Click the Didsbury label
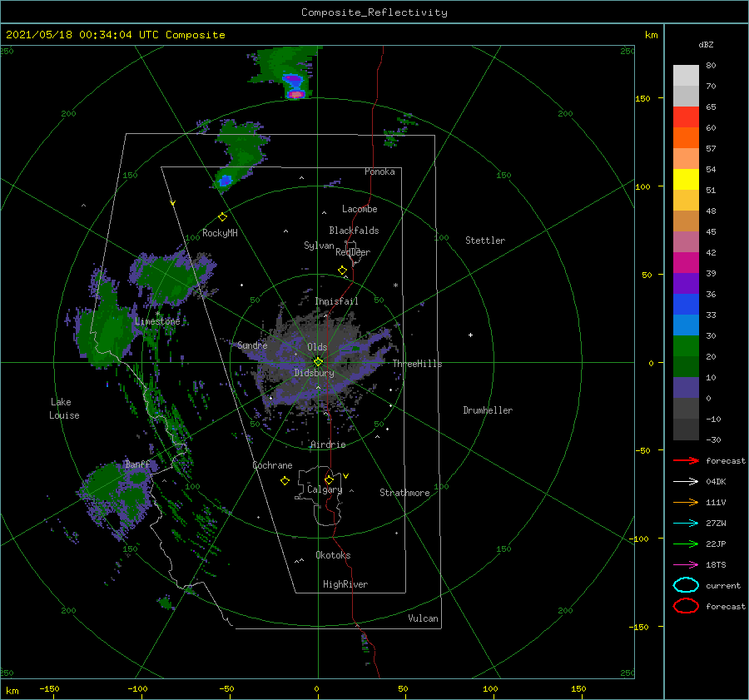 (x=314, y=373)
